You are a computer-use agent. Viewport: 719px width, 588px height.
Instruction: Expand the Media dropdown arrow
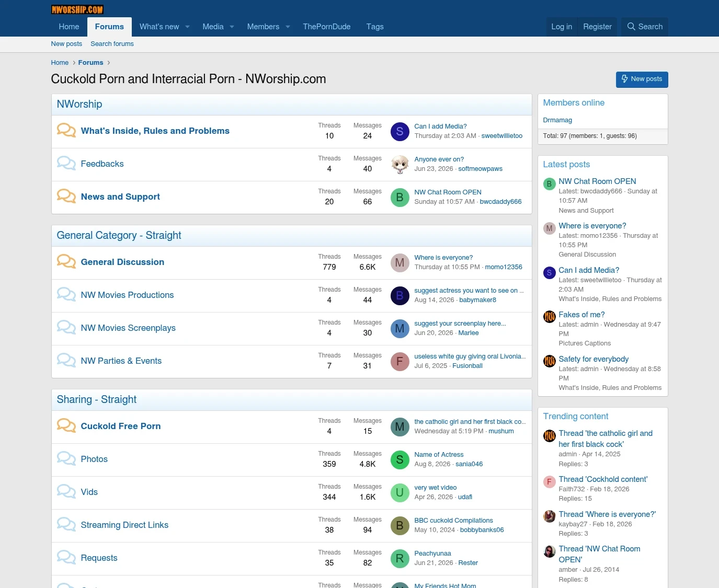232,27
